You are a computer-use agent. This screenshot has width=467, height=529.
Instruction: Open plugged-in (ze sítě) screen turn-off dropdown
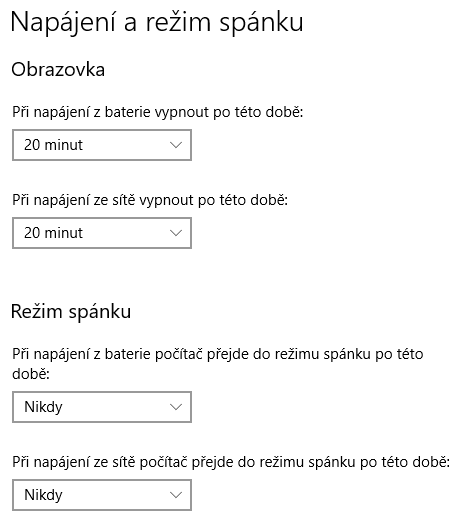[x=102, y=233]
